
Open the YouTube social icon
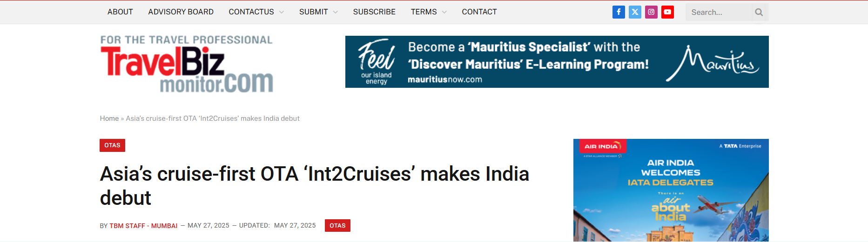[667, 12]
